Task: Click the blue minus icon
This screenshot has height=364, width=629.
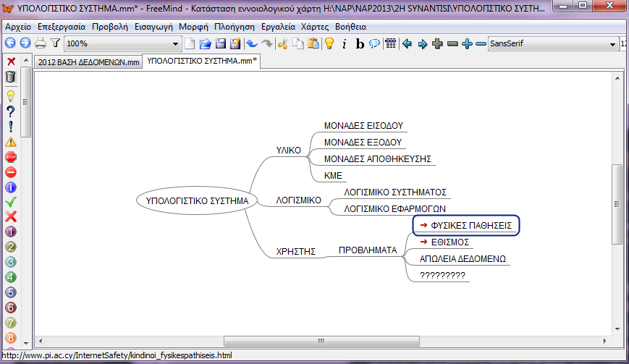Action: point(481,43)
